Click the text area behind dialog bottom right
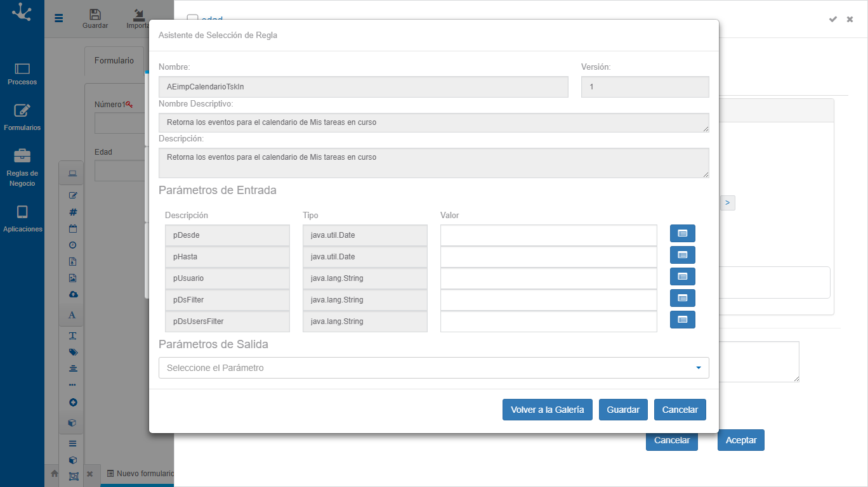868x487 pixels. click(x=759, y=361)
